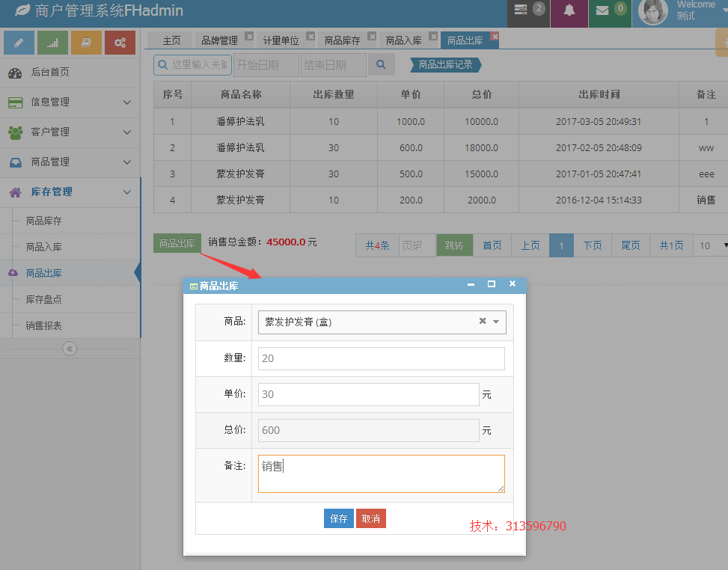728x570 pixels.
Task: Switch to the 主页 tab
Action: tap(171, 41)
